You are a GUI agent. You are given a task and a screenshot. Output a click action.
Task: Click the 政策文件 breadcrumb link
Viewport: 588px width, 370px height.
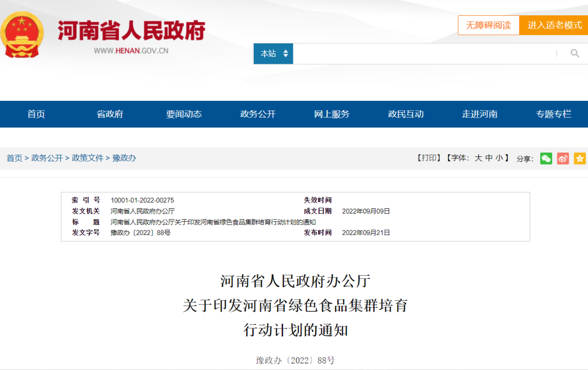[x=87, y=158]
